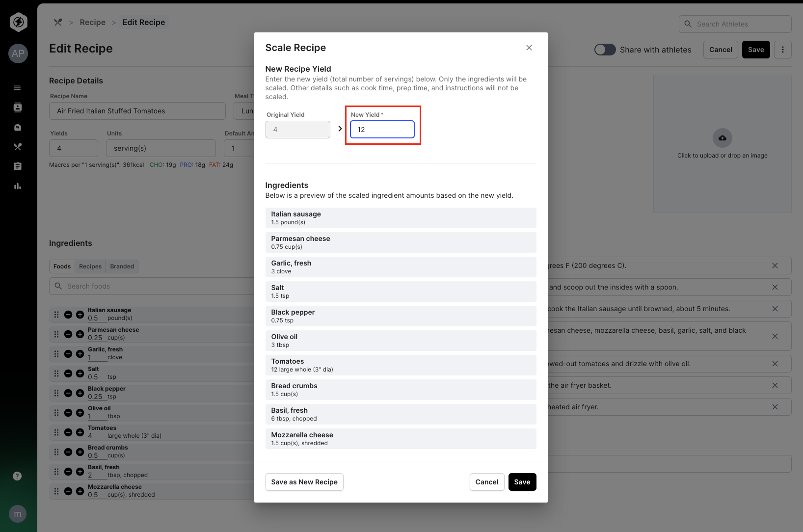Click the Recipe Name input field
Screen dimensions: 803x532
point(137,111)
